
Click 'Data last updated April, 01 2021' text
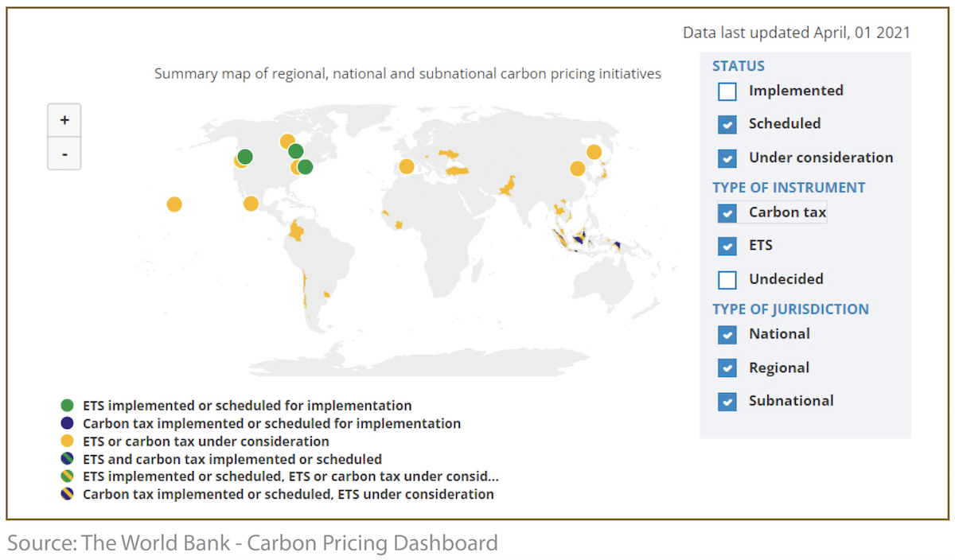tap(797, 33)
